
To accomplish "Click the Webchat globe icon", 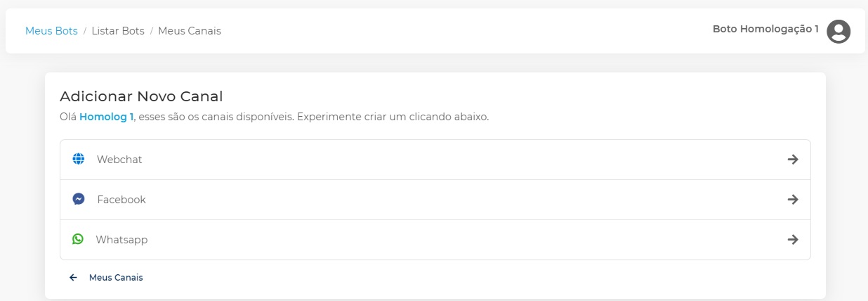I will pos(78,159).
